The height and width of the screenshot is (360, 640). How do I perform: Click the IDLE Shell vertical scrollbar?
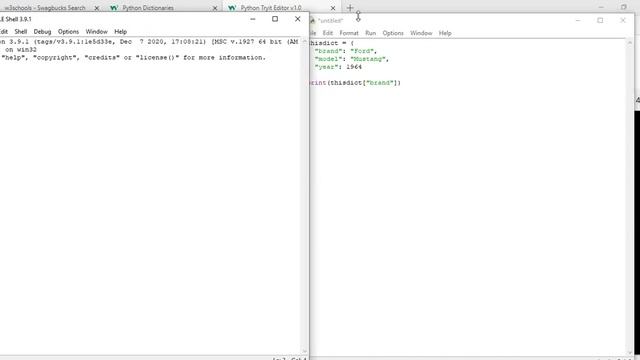(x=304, y=197)
